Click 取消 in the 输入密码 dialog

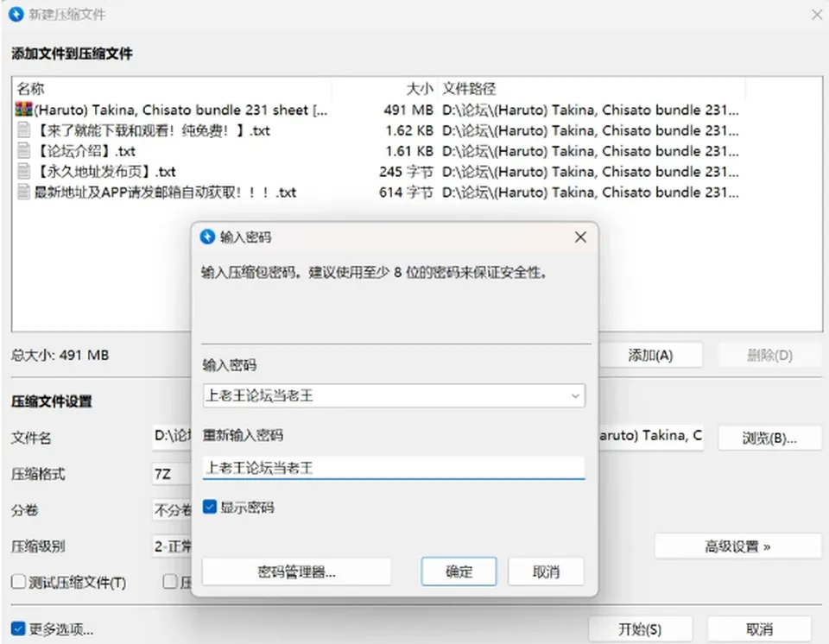point(546,571)
